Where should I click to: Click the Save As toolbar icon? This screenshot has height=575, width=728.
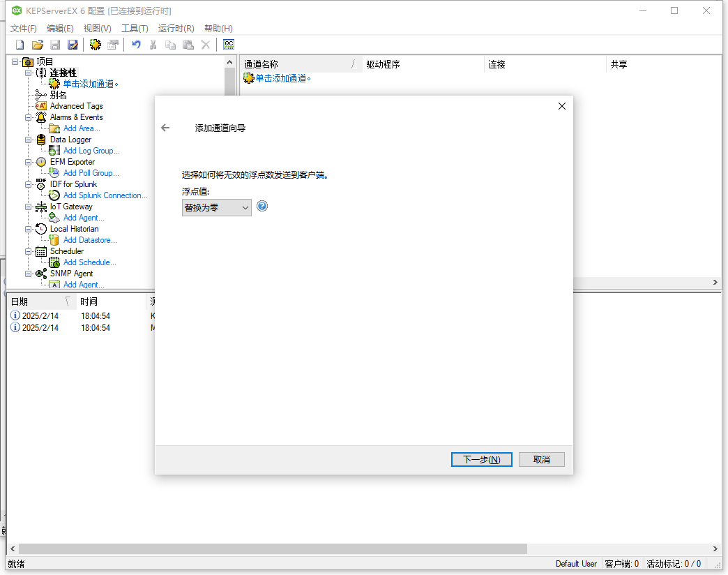coord(73,45)
